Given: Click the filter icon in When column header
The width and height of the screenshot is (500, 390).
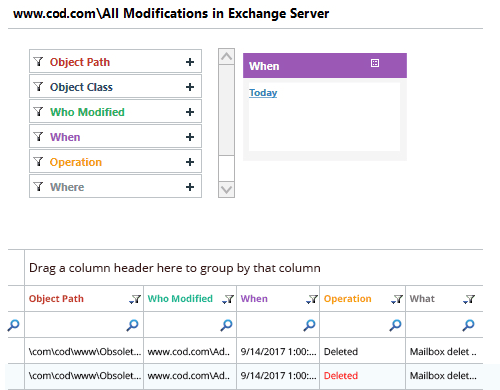Looking at the screenshot, I should [312, 299].
